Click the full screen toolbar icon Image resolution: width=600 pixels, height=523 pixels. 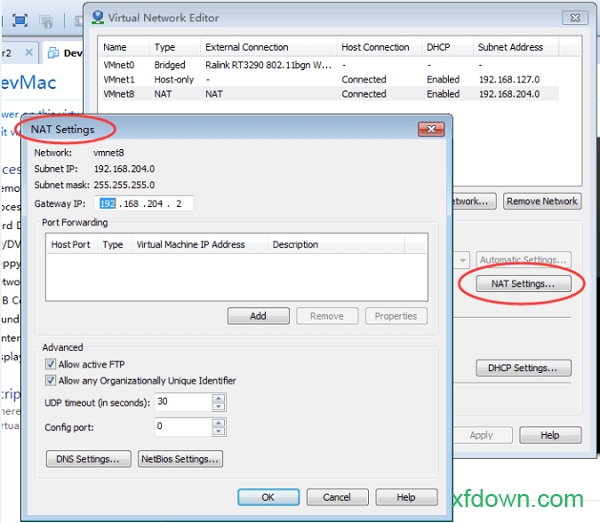(20, 20)
